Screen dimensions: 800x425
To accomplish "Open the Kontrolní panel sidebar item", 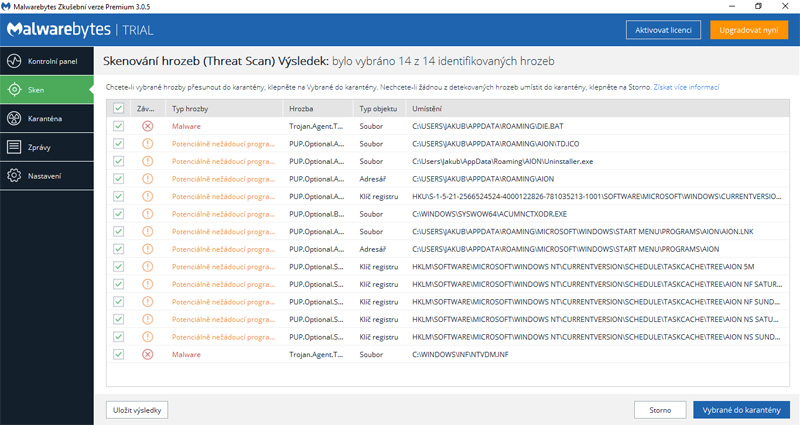I will [47, 61].
